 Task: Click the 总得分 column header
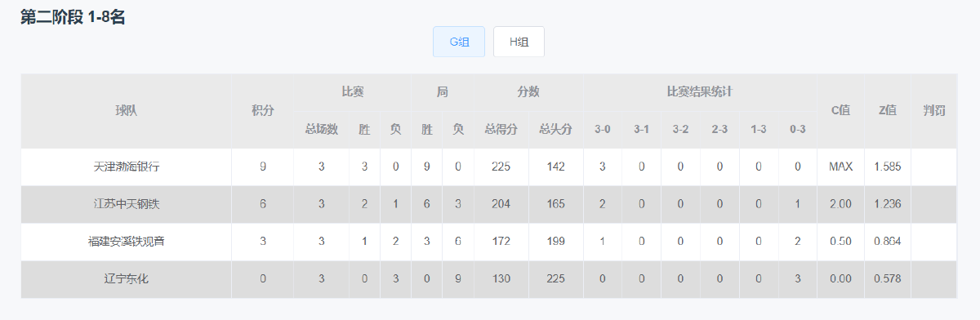point(501,129)
